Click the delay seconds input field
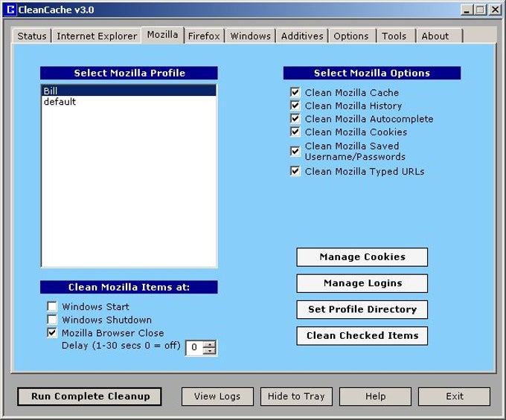Viewport: 506px width, 420px height. pyautogui.click(x=195, y=347)
